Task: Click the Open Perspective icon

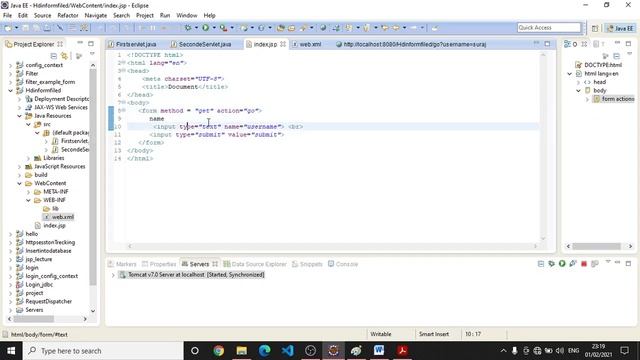Action: [595, 28]
